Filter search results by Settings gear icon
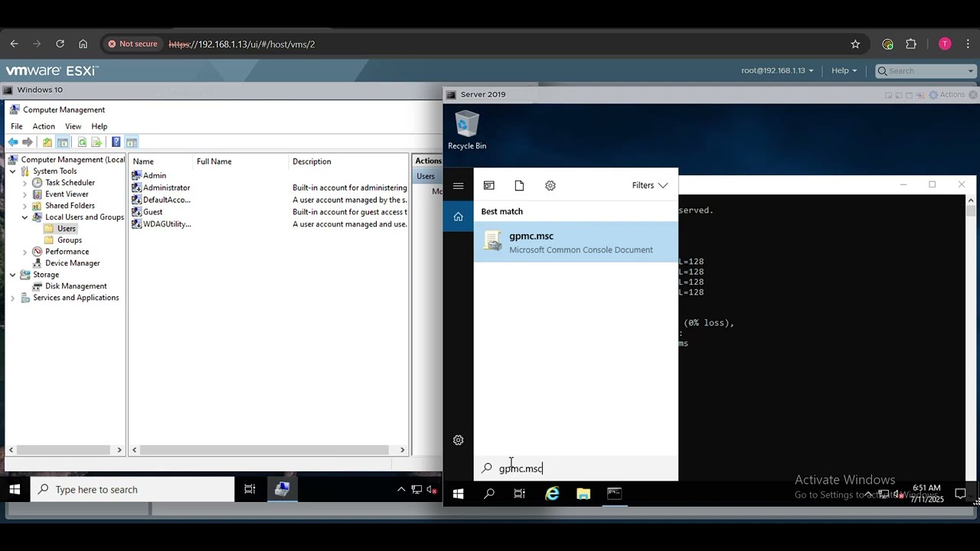Image resolution: width=980 pixels, height=551 pixels. coord(550,185)
